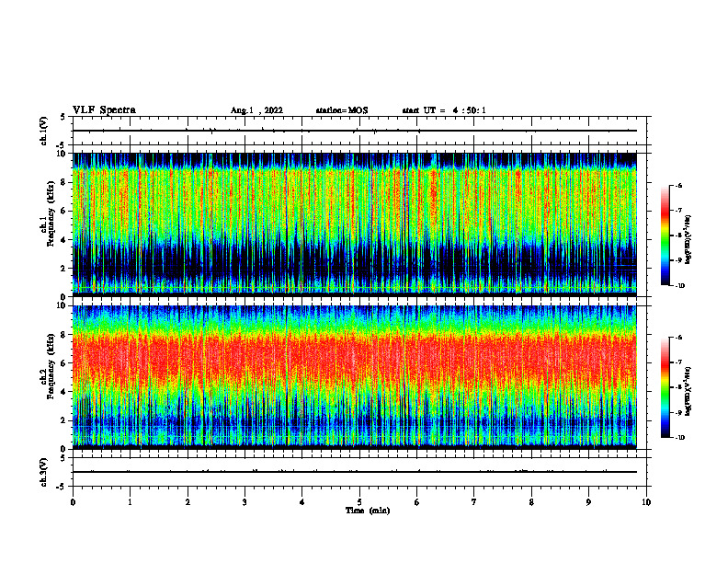
Task: Click the ch.1 spectrogram color bar
Action: (x=665, y=236)
